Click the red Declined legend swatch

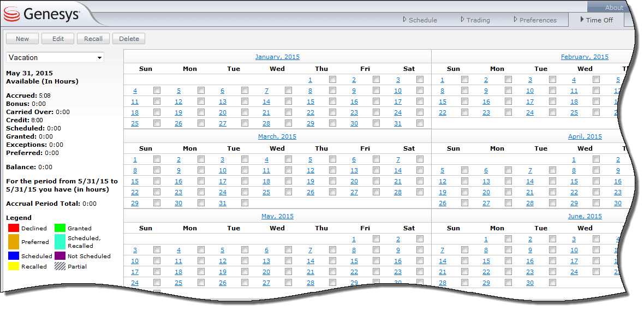point(13,228)
